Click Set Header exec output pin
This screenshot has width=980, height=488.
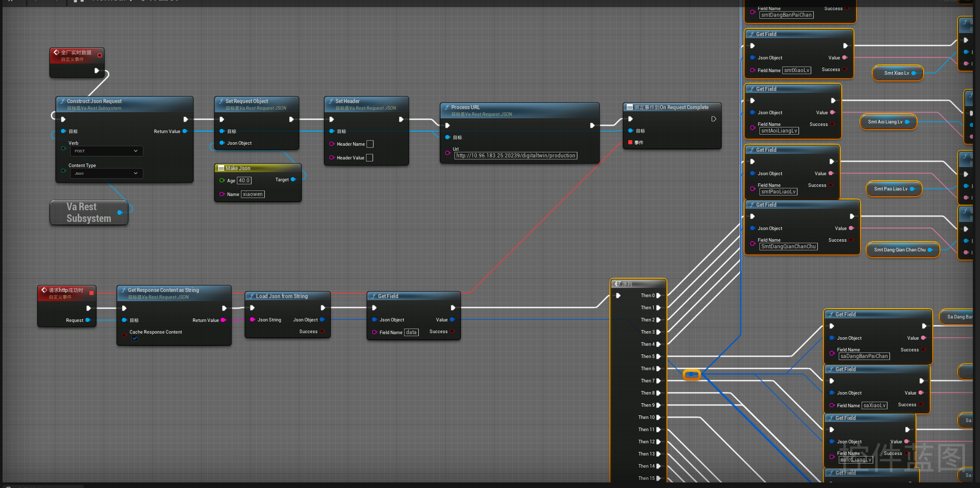tap(401, 119)
